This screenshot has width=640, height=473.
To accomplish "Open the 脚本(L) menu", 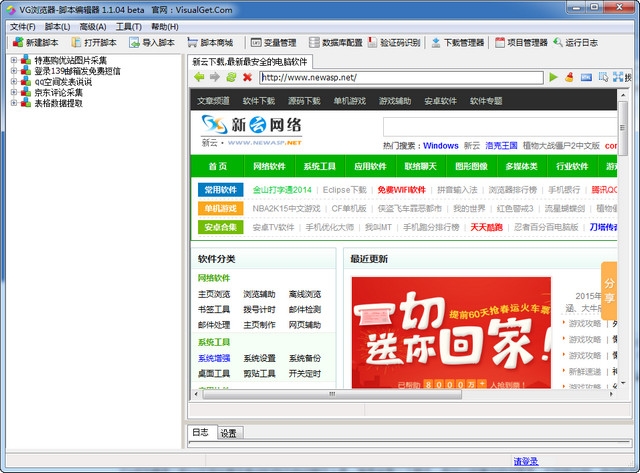I will pyautogui.click(x=58, y=27).
